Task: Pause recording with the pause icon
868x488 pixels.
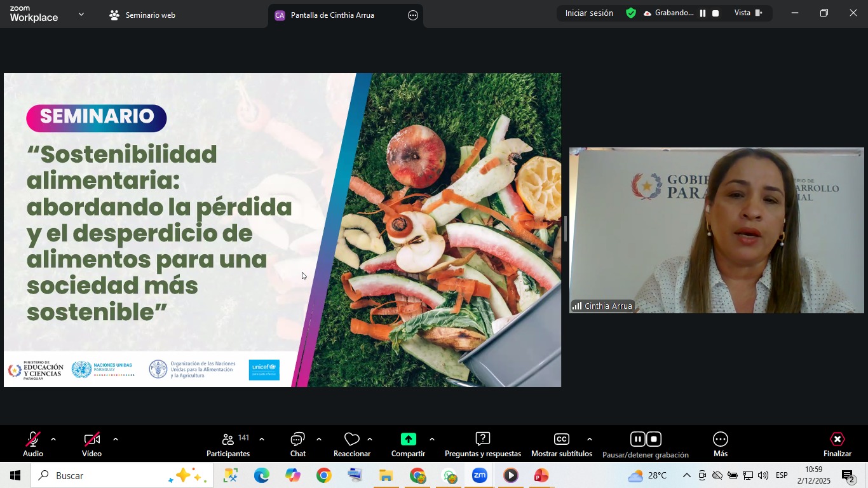Action: (637, 438)
